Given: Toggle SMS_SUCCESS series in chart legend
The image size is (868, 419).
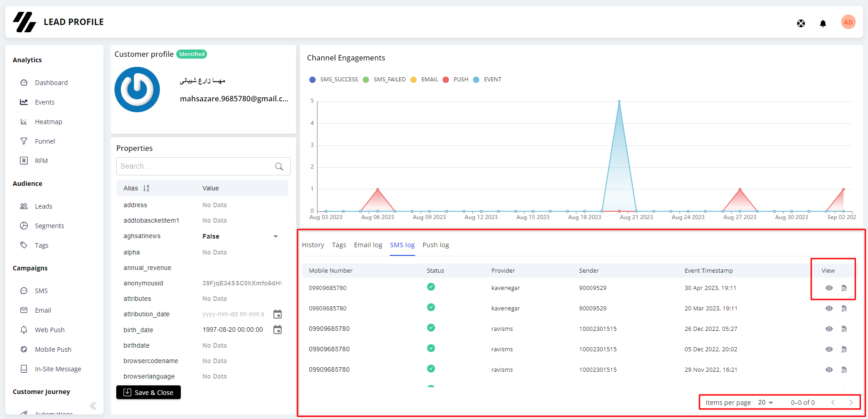Looking at the screenshot, I should tap(334, 80).
